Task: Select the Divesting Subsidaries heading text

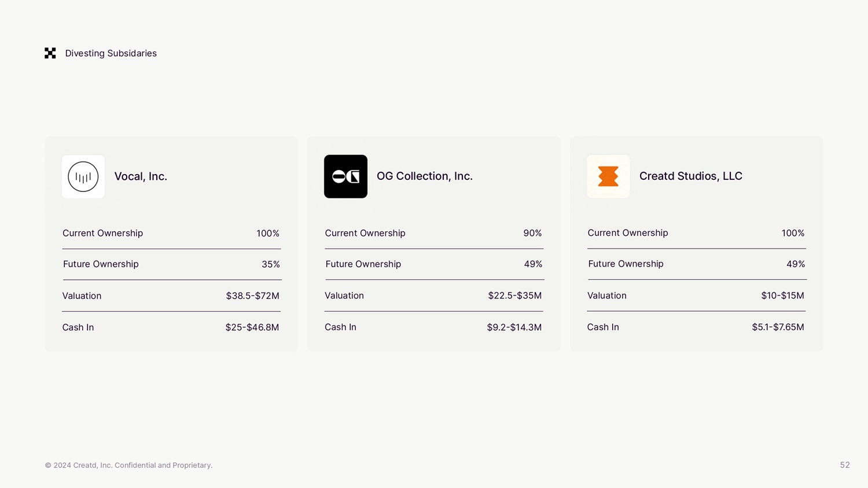Action: pos(111,53)
